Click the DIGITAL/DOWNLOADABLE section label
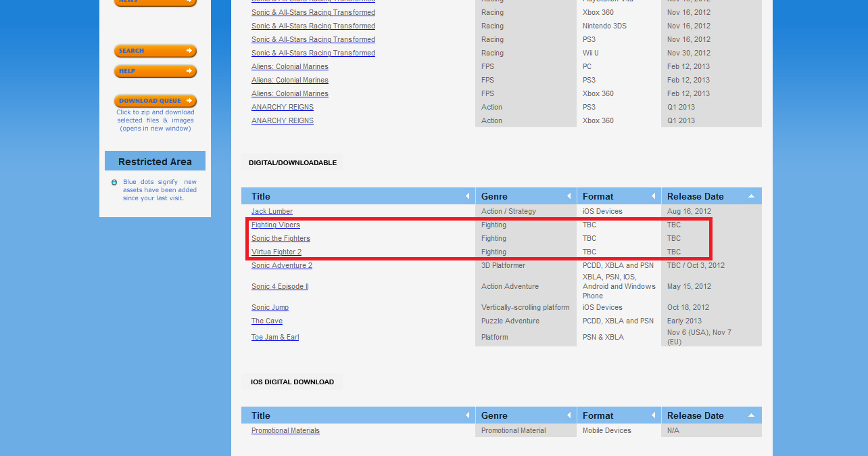 [x=292, y=162]
